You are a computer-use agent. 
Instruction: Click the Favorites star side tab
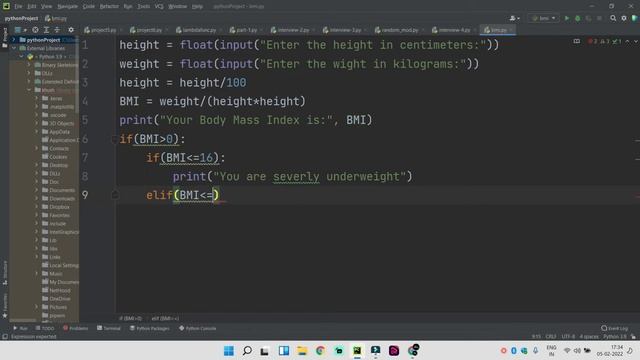(x=5, y=305)
